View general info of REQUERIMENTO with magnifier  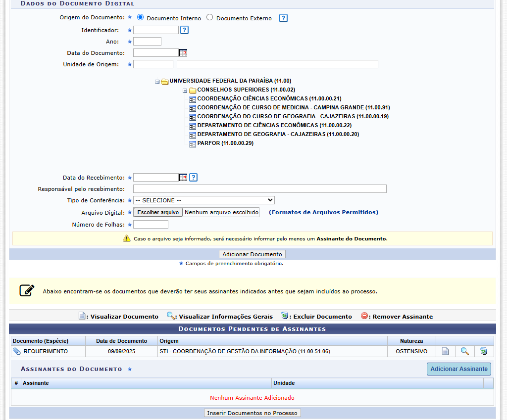464,351
